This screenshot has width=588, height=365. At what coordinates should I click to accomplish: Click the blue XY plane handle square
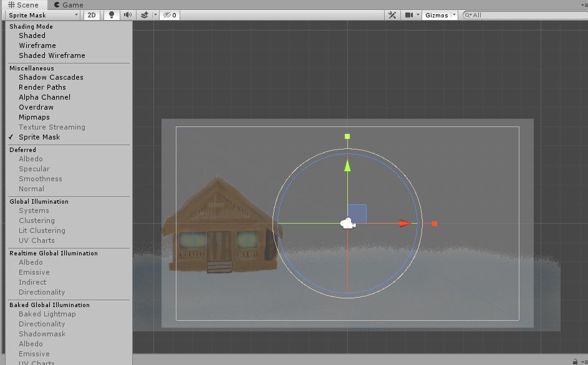click(x=357, y=213)
